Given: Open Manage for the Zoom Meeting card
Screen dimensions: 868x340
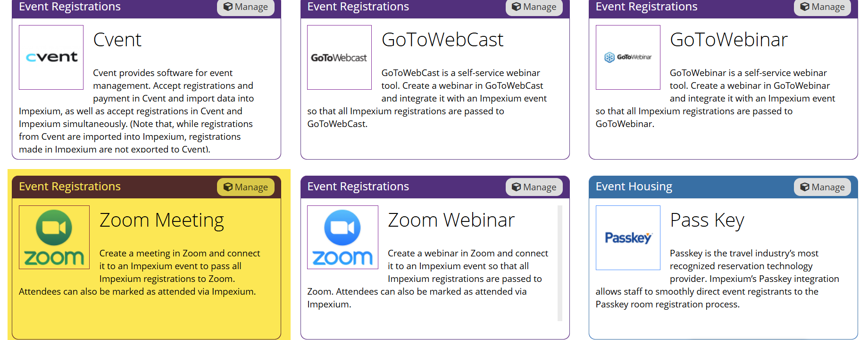Looking at the screenshot, I should 246,187.
